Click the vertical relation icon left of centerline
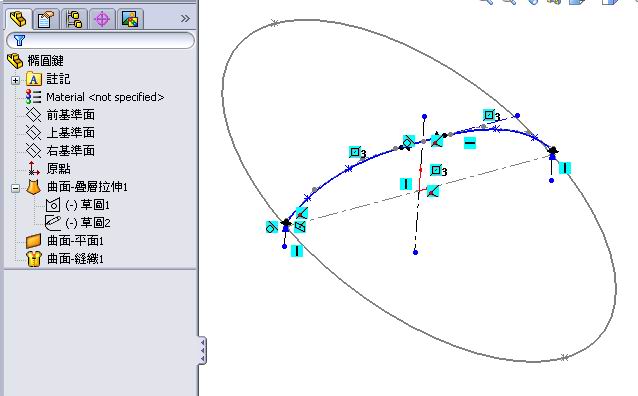This screenshot has width=638, height=396. (406, 184)
